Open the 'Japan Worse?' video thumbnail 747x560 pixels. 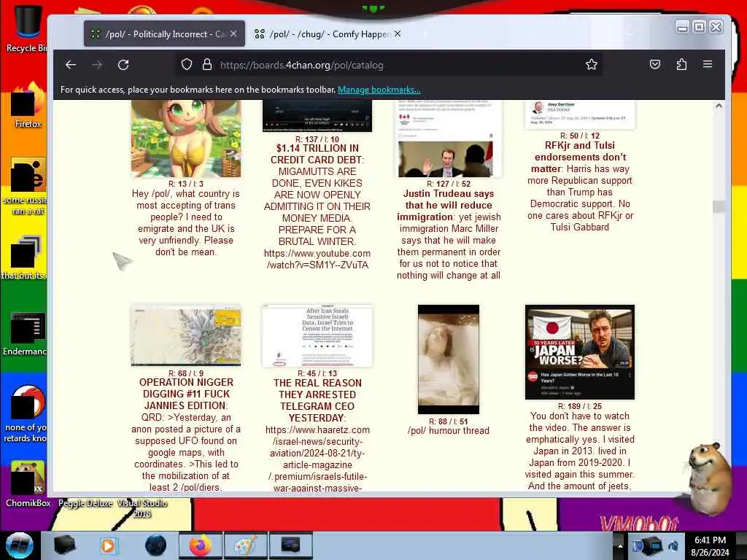tap(580, 352)
